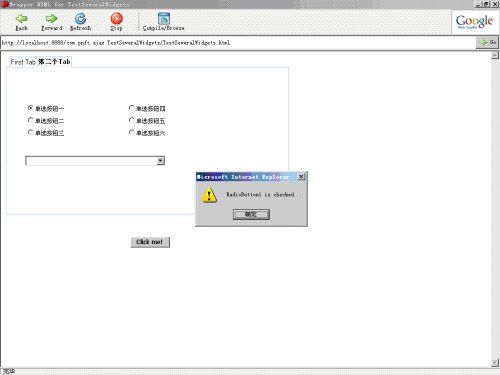
Task: Click the page scrollbar up arrow
Action: point(495,55)
